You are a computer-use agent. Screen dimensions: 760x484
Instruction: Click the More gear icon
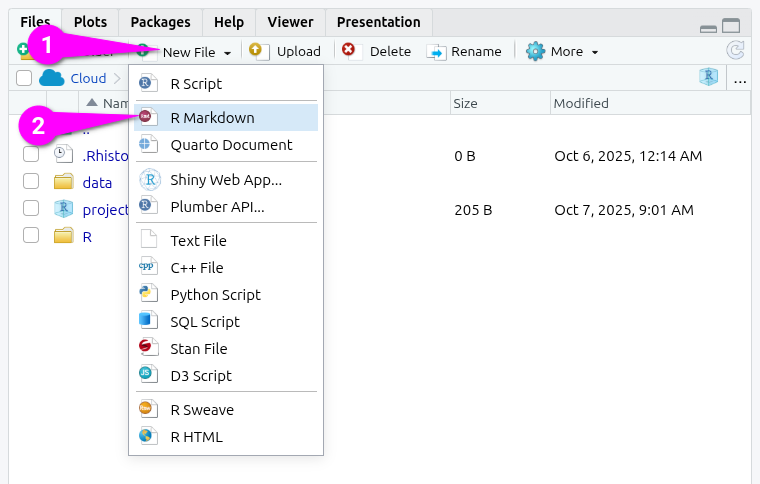(535, 51)
